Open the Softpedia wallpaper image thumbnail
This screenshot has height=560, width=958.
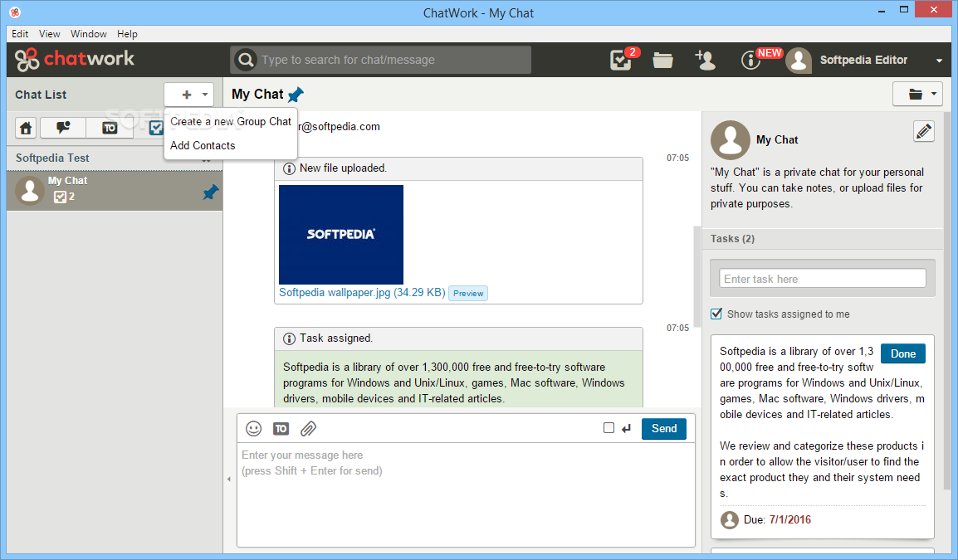tap(341, 235)
